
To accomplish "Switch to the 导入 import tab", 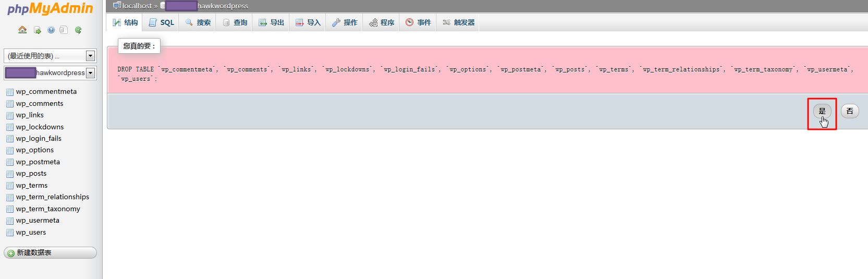I will (x=308, y=22).
